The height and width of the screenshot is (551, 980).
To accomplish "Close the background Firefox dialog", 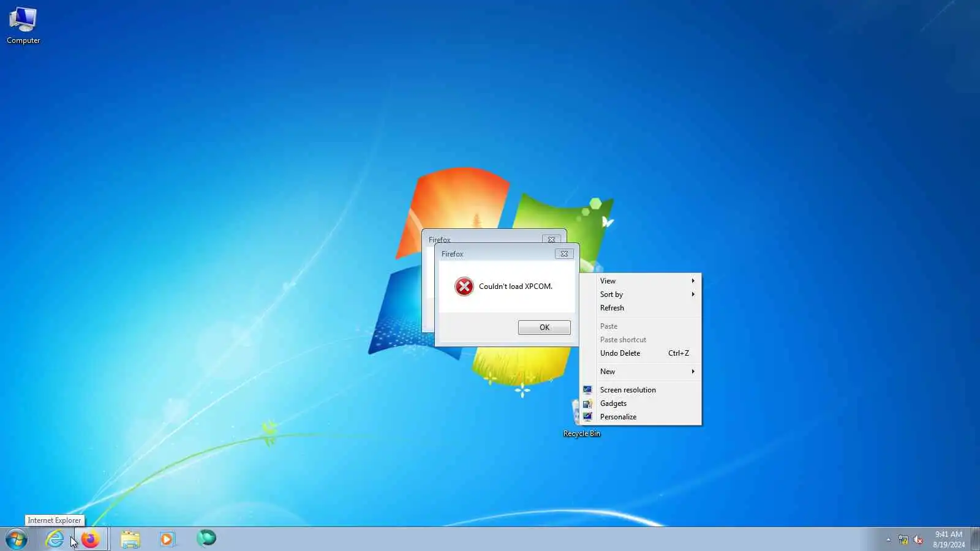I will [x=551, y=239].
